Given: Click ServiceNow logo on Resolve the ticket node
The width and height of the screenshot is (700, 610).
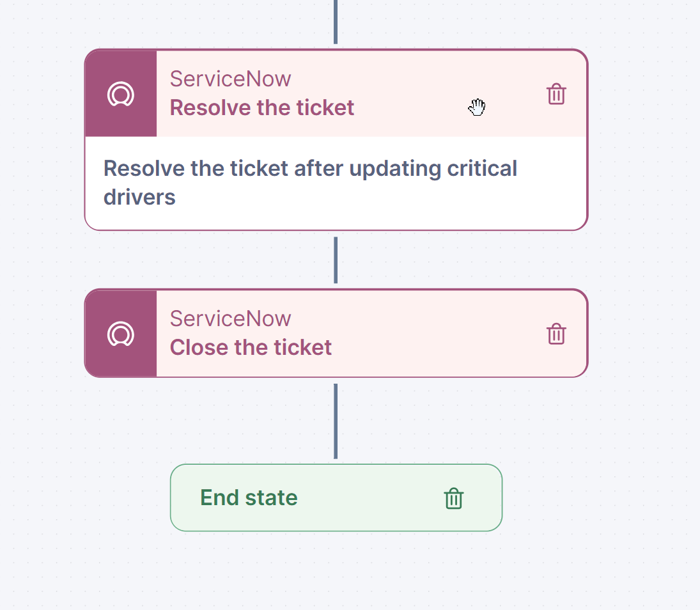Looking at the screenshot, I should coord(120,94).
